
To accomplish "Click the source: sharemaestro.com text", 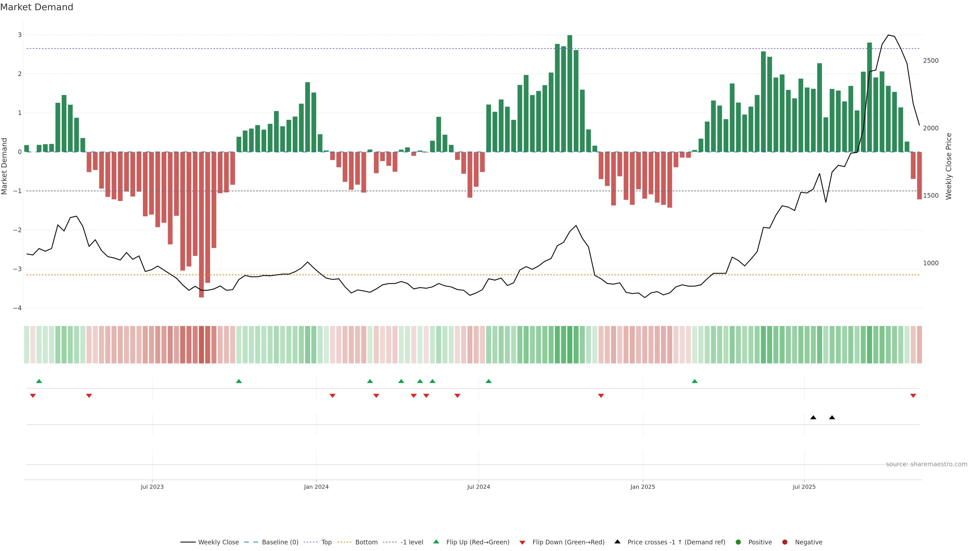I will click(926, 464).
